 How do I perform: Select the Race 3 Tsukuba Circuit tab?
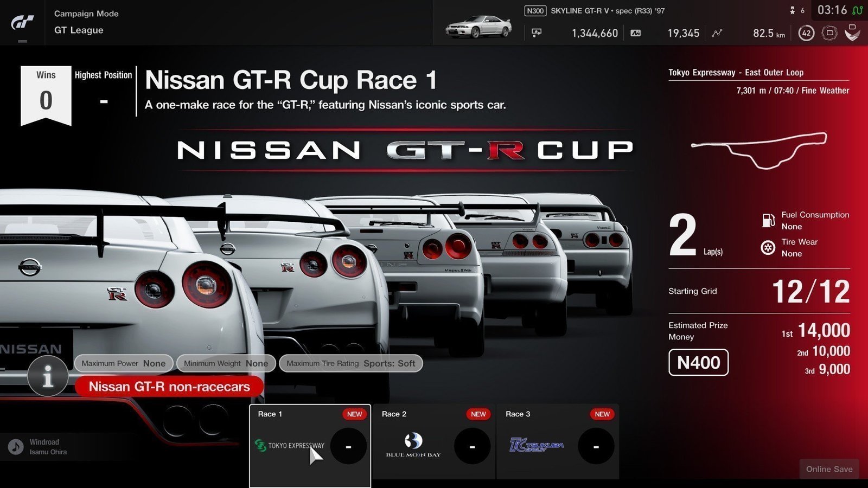(557, 442)
